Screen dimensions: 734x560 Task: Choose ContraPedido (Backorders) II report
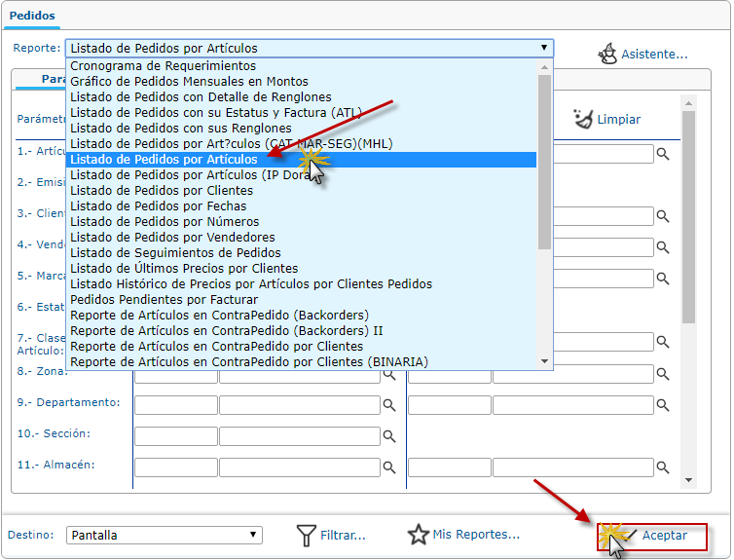(302, 330)
